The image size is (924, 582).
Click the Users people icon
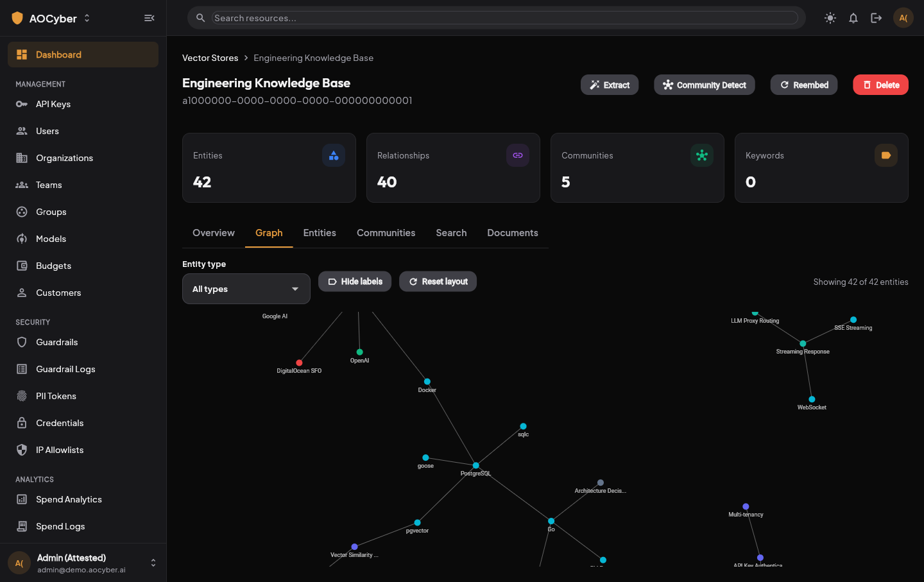click(22, 131)
